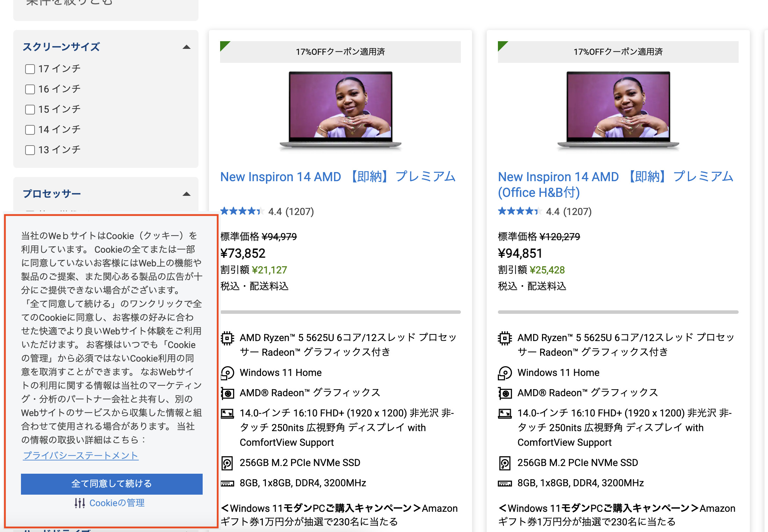This screenshot has width=768, height=532.
Task: Check the 16 インチ screen size box
Action: [x=30, y=89]
